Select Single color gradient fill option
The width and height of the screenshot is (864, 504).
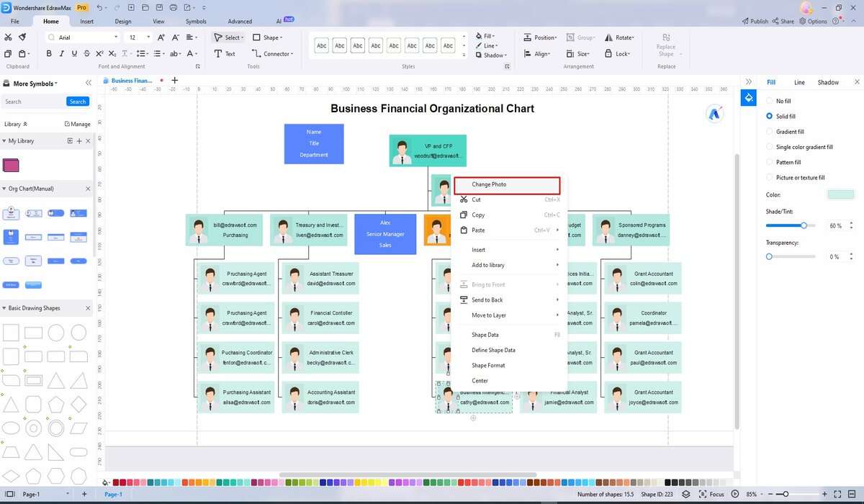click(x=770, y=147)
